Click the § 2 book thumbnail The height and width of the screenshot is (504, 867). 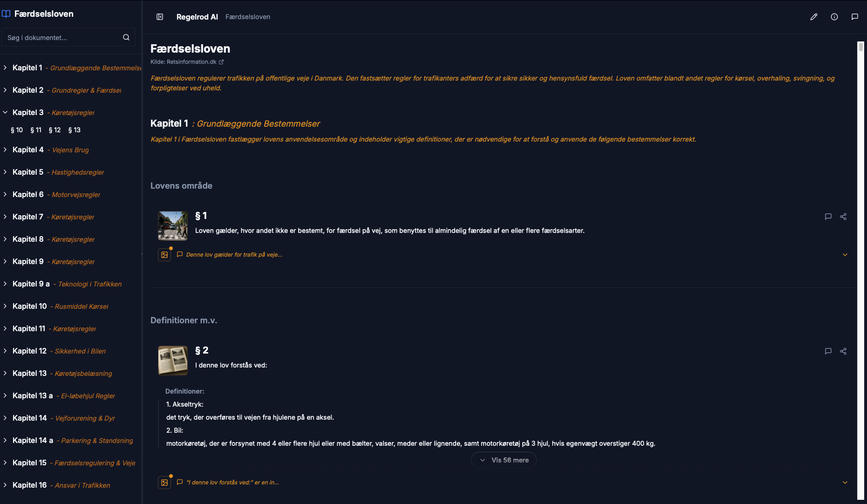coord(173,361)
